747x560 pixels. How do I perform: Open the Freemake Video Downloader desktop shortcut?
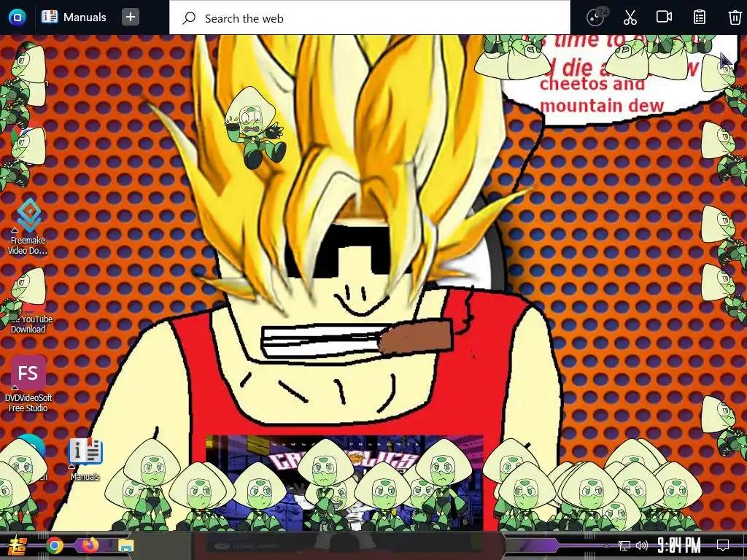click(28, 227)
